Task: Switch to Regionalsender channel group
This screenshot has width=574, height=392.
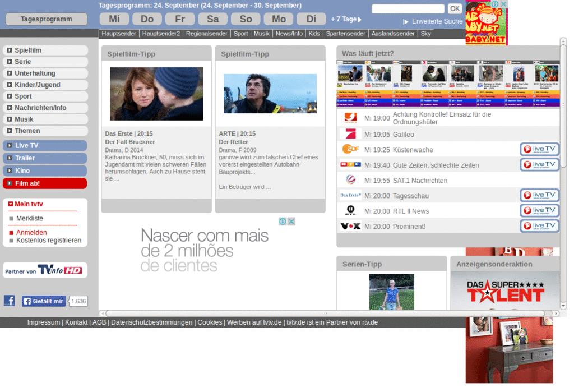Action: pos(206,33)
